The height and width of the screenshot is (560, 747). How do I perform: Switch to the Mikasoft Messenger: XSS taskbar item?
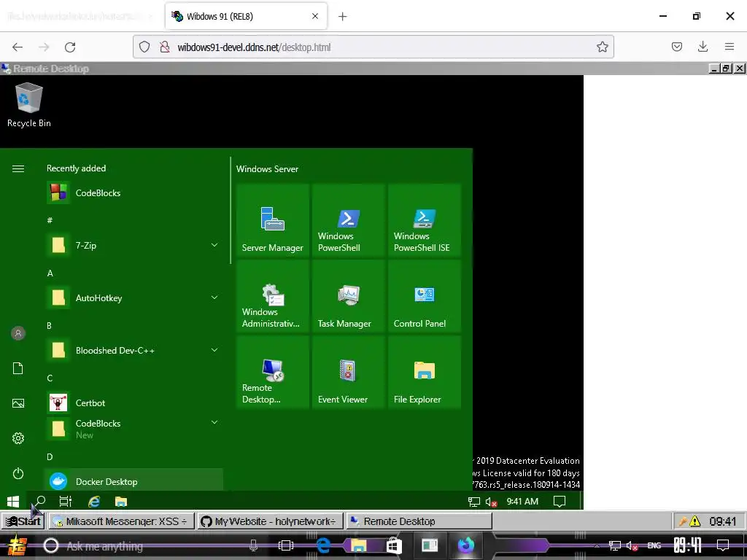tap(122, 521)
